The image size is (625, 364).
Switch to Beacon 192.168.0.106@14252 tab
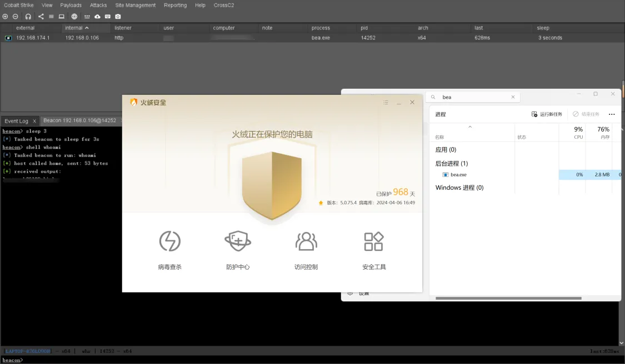point(79,120)
